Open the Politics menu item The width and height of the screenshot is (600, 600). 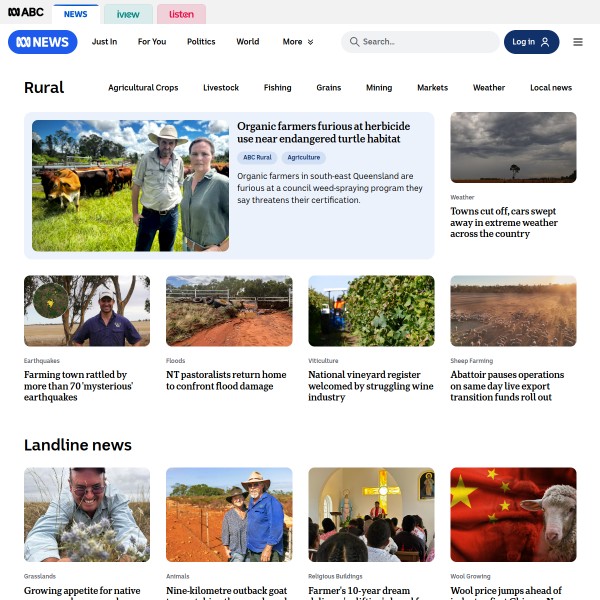(x=201, y=42)
